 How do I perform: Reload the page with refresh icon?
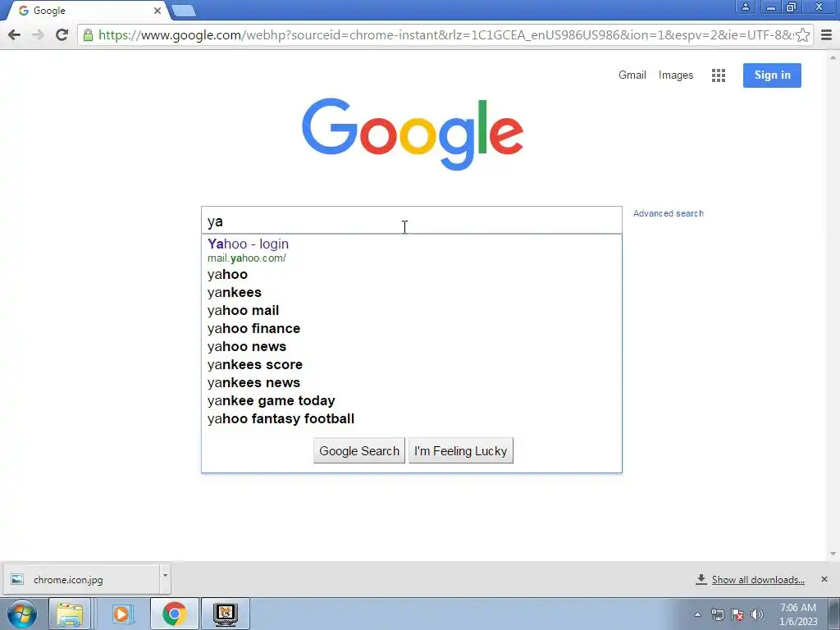coord(62,35)
